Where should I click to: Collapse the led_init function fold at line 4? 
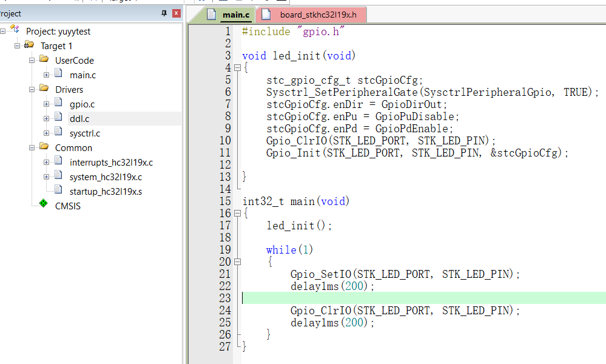tap(238, 68)
